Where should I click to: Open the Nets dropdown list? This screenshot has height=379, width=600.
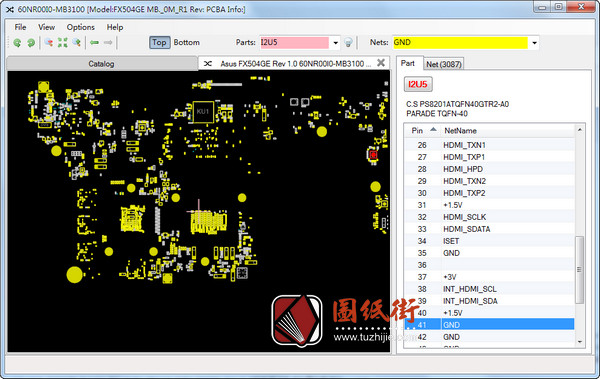click(x=534, y=42)
